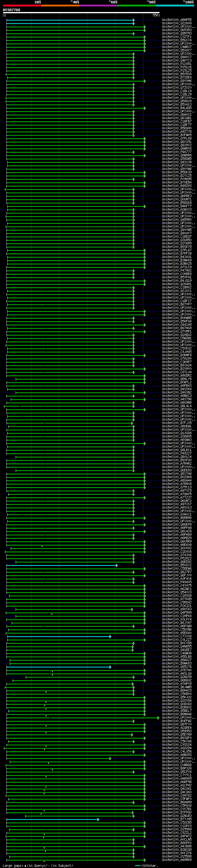Select hit UniRef100_Q9Y0H6

coord(177,81)
